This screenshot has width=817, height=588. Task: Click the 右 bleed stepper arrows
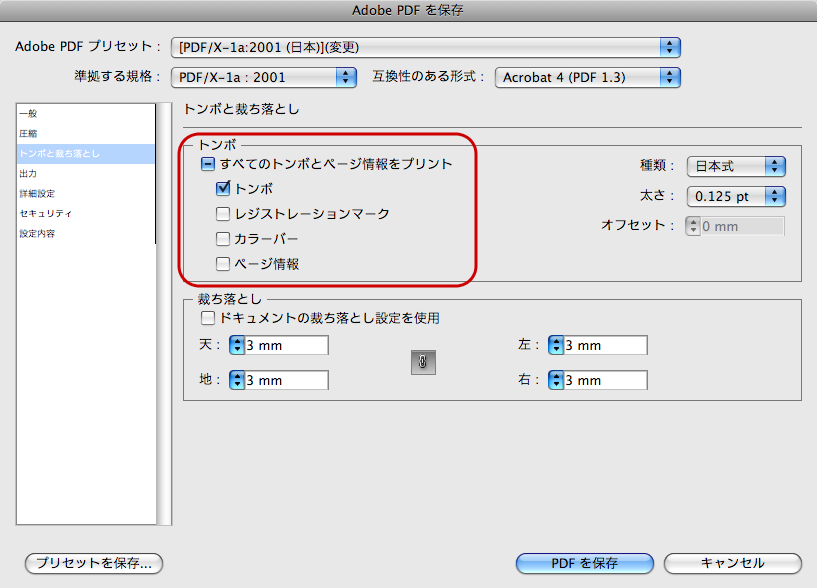(x=556, y=380)
